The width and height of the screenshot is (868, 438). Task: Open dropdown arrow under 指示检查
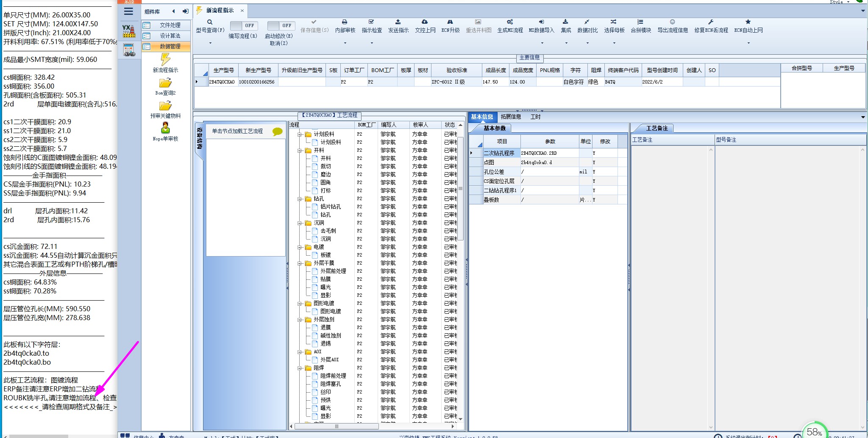pyautogui.click(x=372, y=43)
